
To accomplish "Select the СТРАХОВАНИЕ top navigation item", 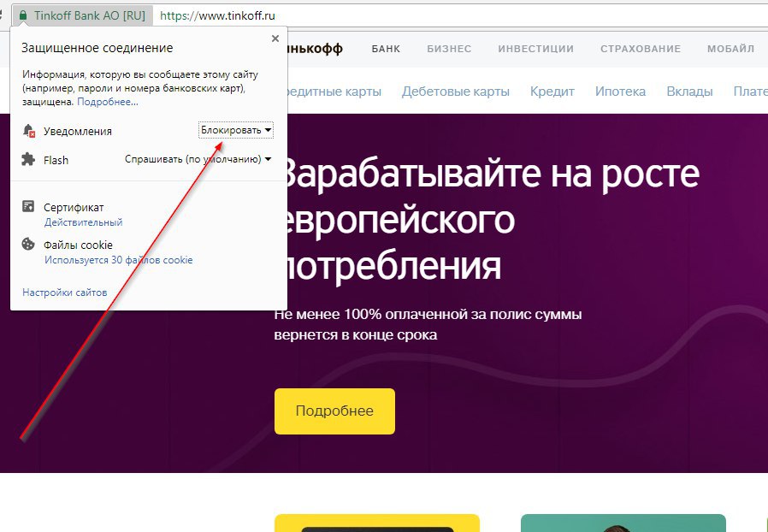I will 641,49.
